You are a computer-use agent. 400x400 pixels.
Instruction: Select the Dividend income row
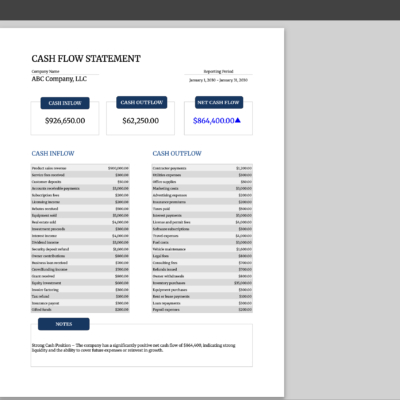tap(80, 242)
